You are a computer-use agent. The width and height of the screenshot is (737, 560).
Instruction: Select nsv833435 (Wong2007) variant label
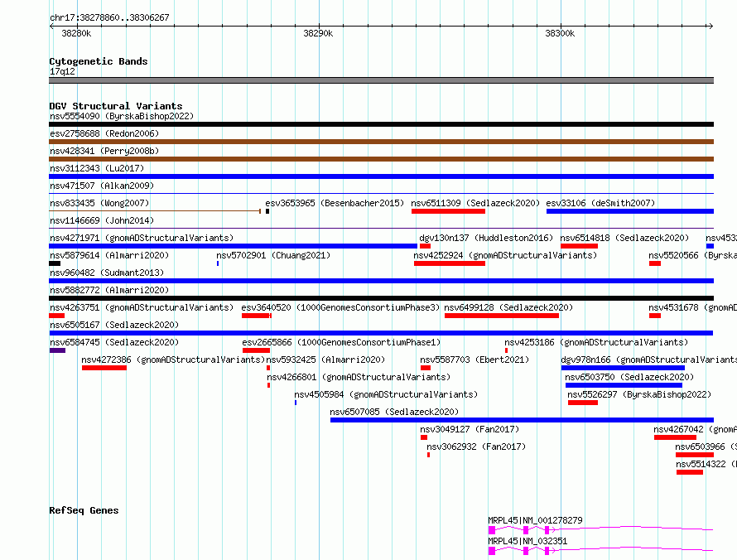coord(99,203)
